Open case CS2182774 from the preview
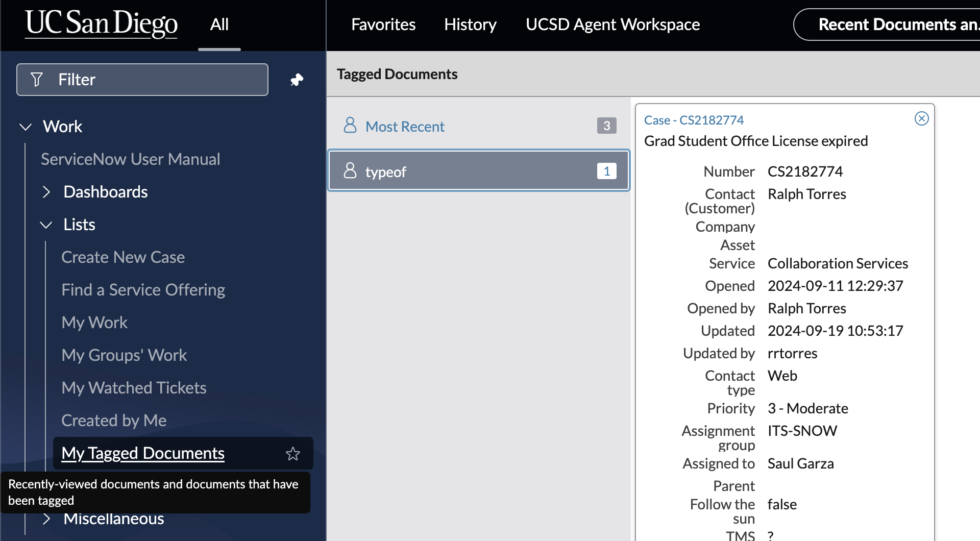The width and height of the screenshot is (980, 541). 694,119
